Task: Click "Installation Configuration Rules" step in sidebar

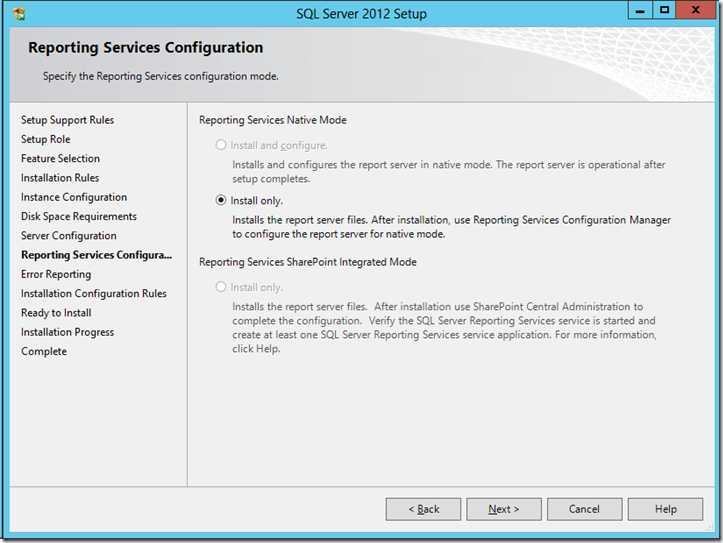Action: (x=94, y=294)
